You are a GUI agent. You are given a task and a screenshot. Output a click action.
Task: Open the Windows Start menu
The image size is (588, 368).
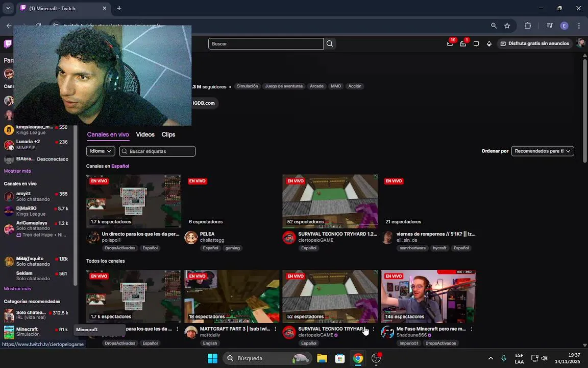point(213,358)
